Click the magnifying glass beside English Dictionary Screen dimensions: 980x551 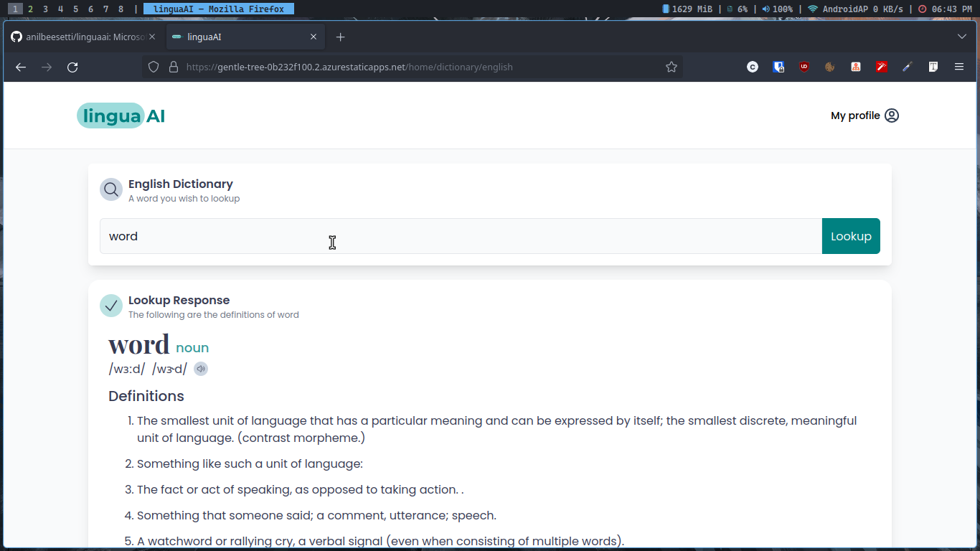tap(111, 189)
